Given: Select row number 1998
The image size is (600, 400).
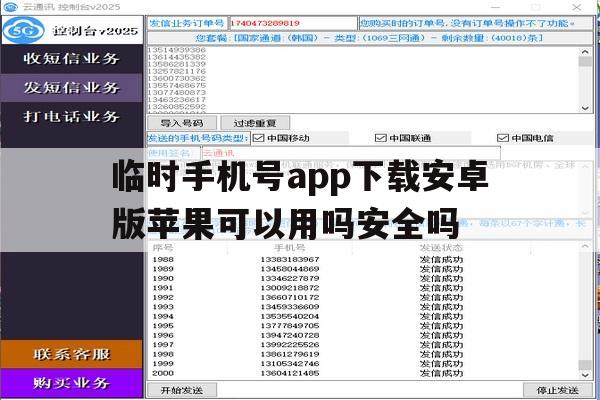Looking at the screenshot, I should pos(163,354).
